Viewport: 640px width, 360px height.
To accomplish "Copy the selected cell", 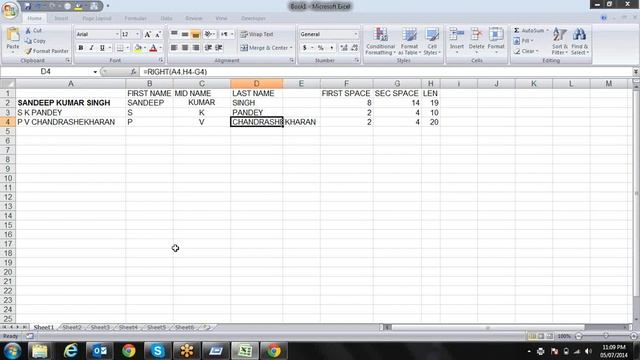I will 35,41.
